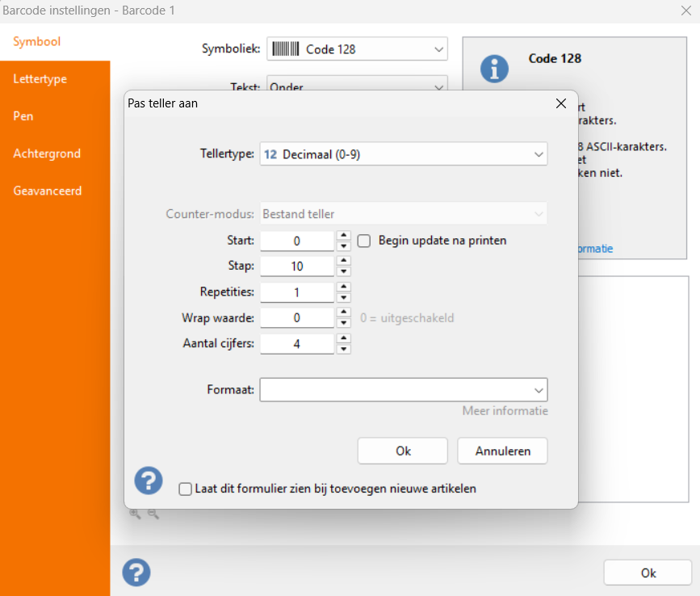The width and height of the screenshot is (700, 596).
Task: Increase the Start value with up arrow
Action: tap(343, 236)
